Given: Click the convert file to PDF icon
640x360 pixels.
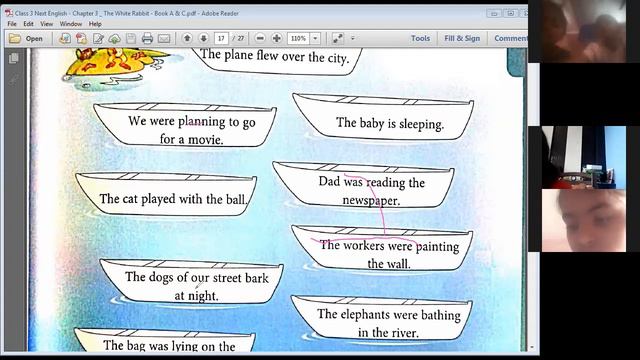Looking at the screenshot, I should [x=65, y=39].
